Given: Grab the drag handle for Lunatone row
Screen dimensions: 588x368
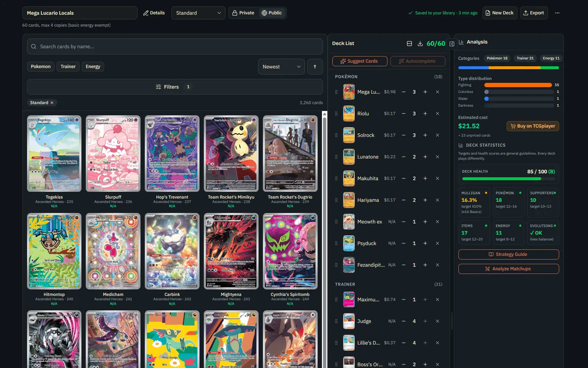Looking at the screenshot, I should 336,157.
